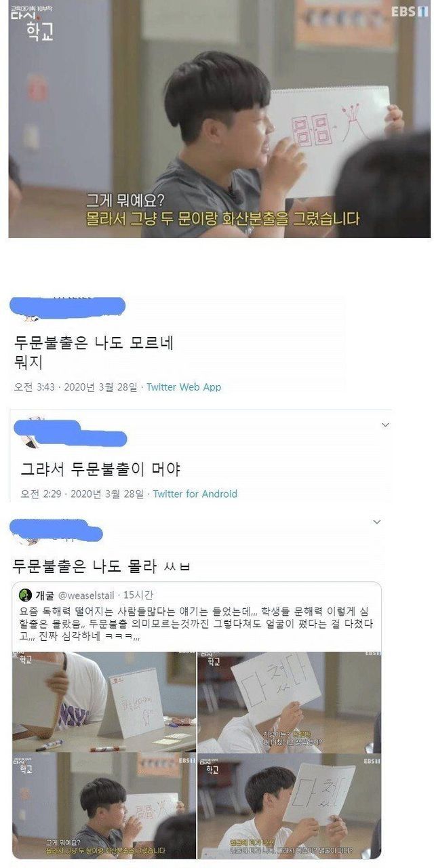434x868 pixels.
Task: Click the tweet text 그랴서 두문불출이 머야
Action: pos(101,469)
